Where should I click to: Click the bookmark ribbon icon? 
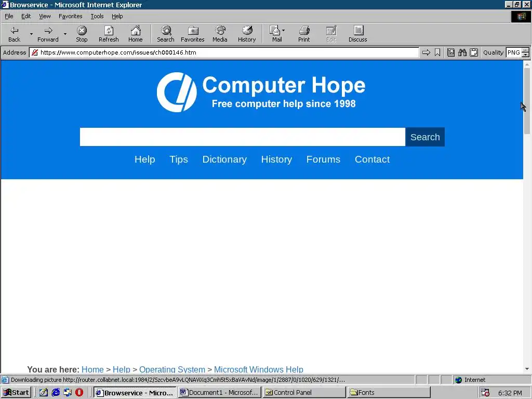pos(437,52)
